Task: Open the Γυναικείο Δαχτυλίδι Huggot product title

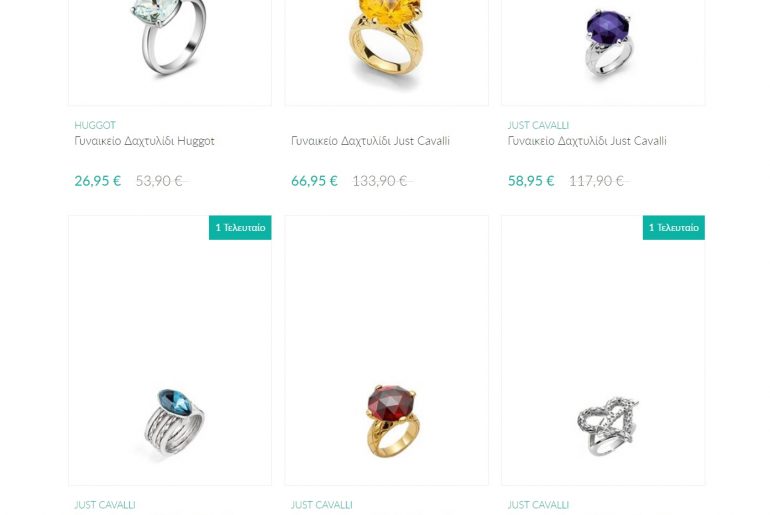Action: click(144, 141)
